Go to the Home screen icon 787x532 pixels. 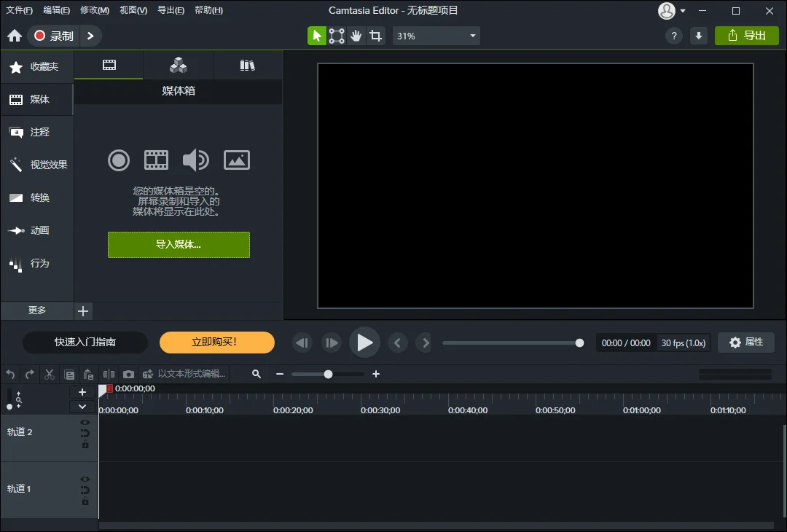coord(15,36)
